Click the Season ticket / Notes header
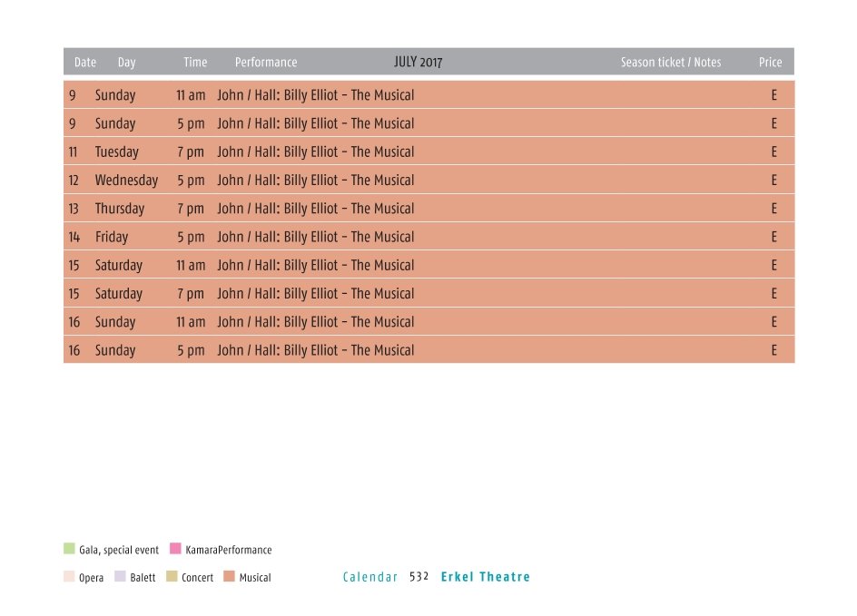Viewport: 857px width, 616px height. click(x=671, y=63)
